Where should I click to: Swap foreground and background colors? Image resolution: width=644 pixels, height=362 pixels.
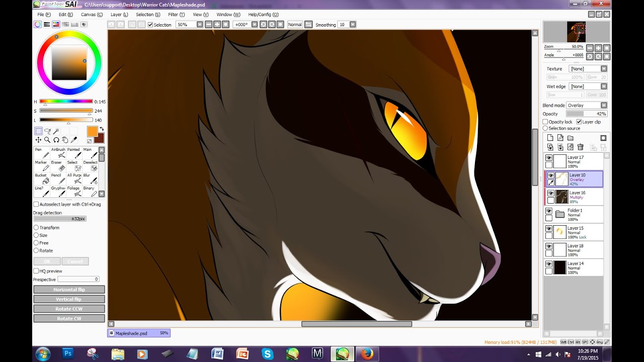point(101,129)
